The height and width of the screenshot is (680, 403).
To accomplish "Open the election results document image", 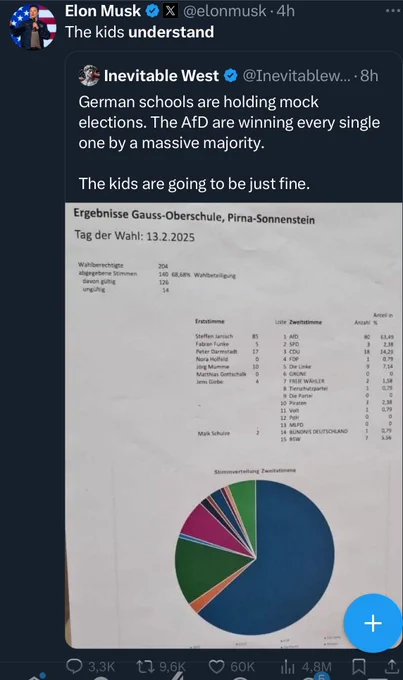I will (x=233, y=426).
